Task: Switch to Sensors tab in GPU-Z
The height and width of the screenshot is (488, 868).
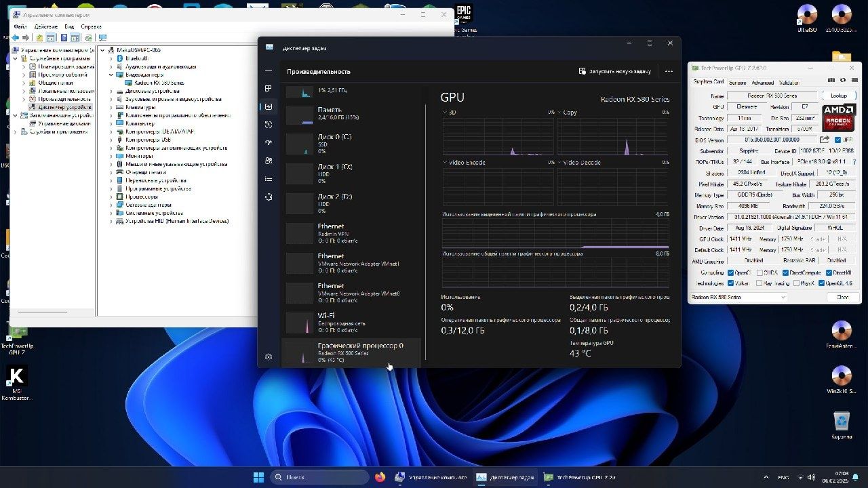Action: coord(737,83)
